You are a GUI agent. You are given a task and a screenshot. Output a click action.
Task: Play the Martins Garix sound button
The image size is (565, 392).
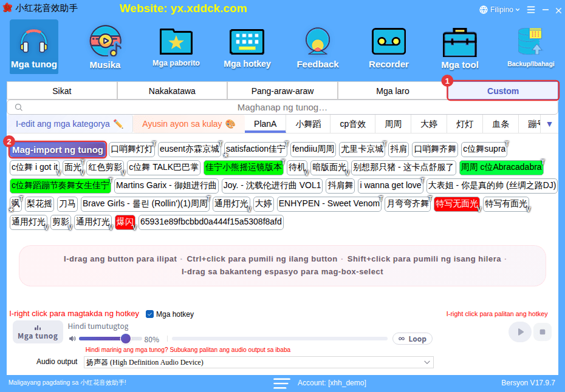pyautogui.click(x=166, y=186)
